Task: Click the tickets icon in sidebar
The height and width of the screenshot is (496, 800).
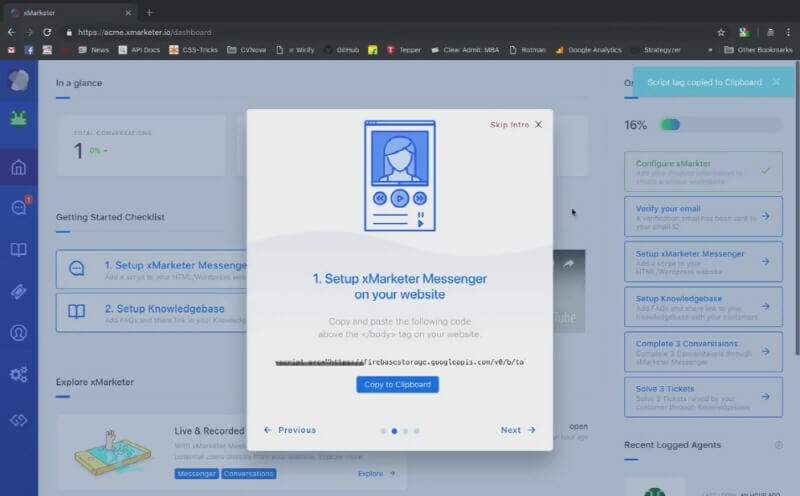Action: point(18,291)
